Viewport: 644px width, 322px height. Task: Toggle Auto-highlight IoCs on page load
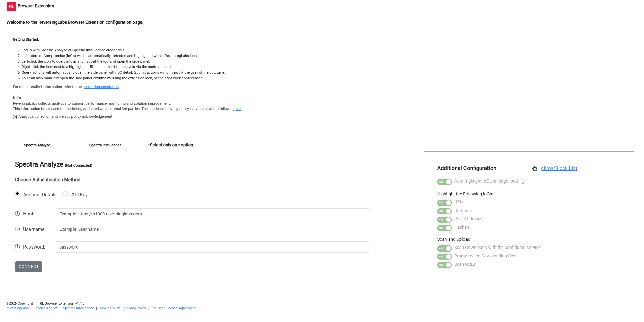click(x=444, y=182)
